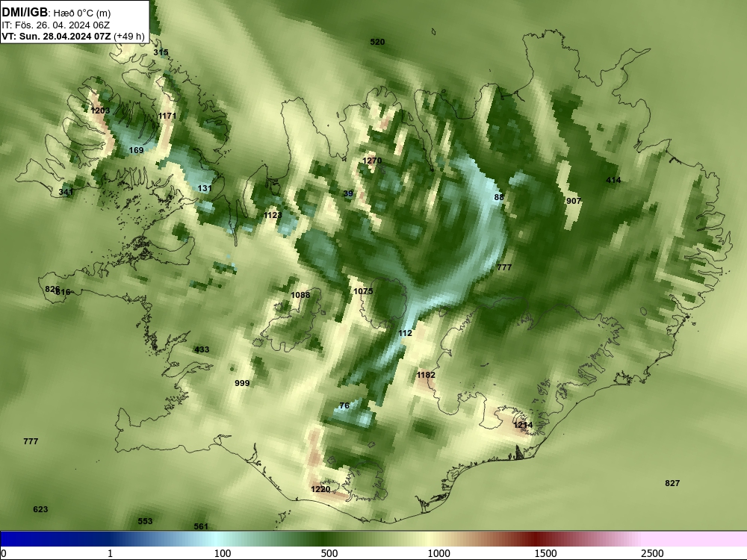Click the 2500 label on the color scale
747x560 pixels.
652,553
